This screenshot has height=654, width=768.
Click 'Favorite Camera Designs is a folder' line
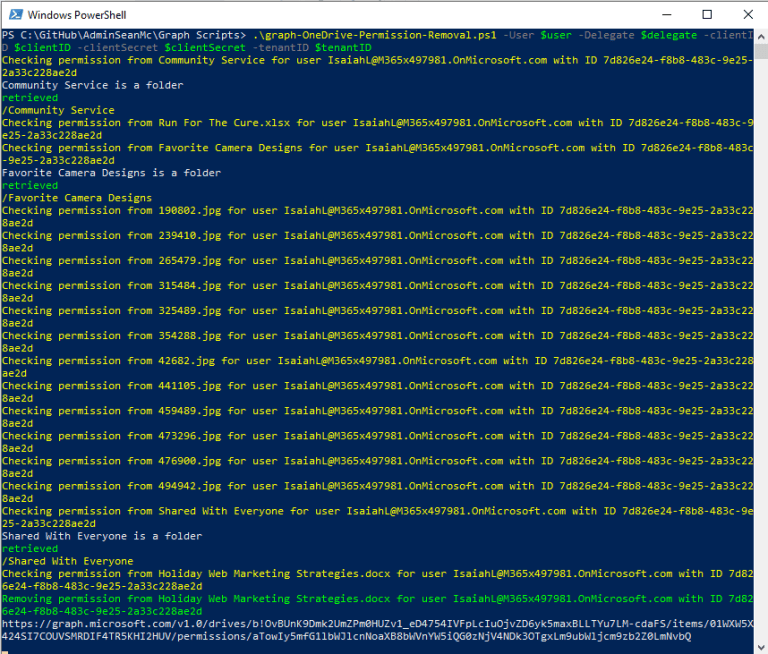tap(111, 173)
